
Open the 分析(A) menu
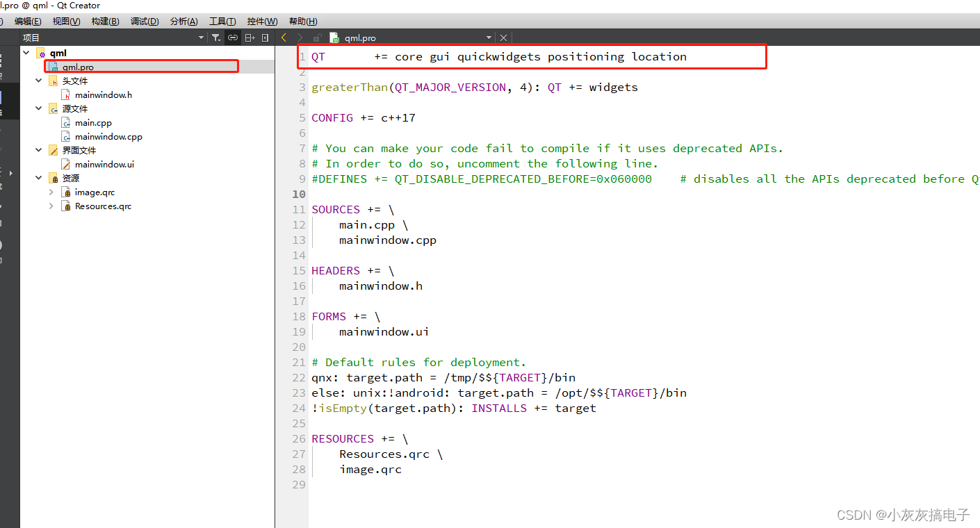pos(183,22)
